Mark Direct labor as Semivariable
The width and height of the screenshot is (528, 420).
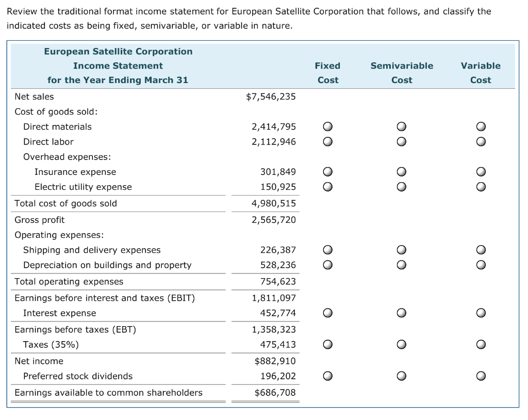point(402,142)
